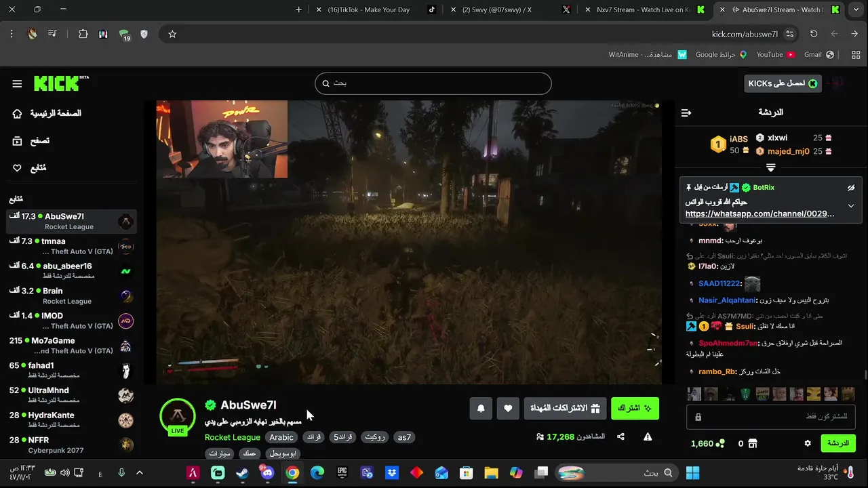Open the pinned WhatsApp channel link
868x488 pixels.
pos(760,213)
